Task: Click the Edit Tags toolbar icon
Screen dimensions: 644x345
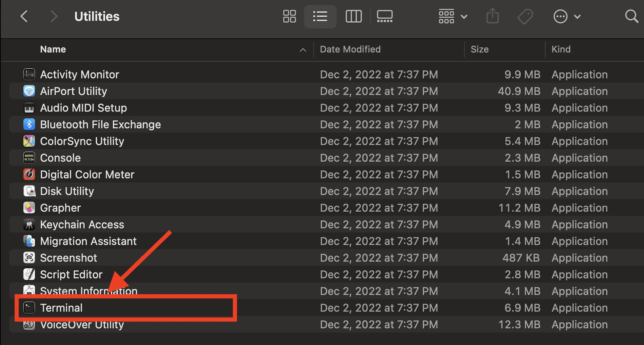Action: pyautogui.click(x=525, y=16)
